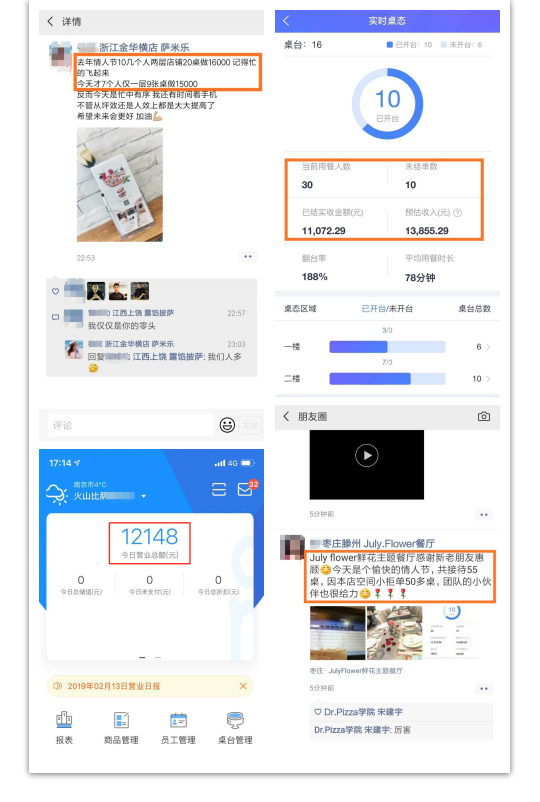Tap the help icon next to 预估收入
Screen dimensions: 540x802
pyautogui.click(x=458, y=213)
